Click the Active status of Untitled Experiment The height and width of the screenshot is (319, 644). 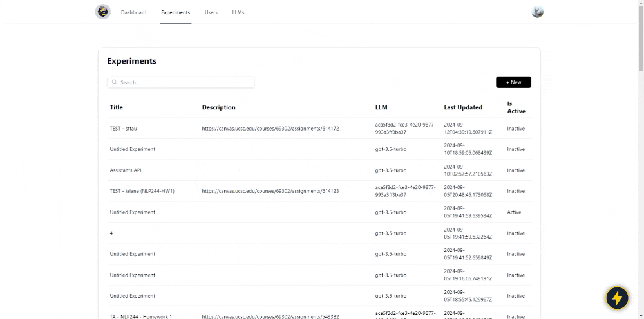pos(514,212)
